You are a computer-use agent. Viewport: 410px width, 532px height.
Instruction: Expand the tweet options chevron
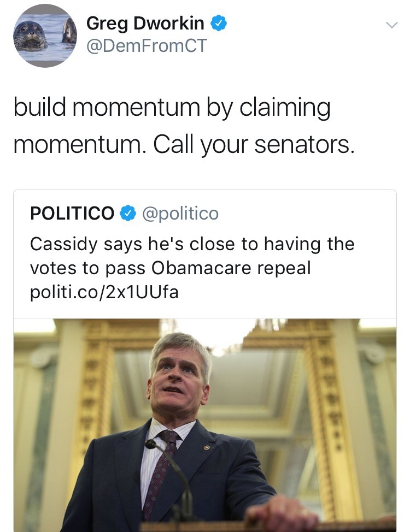point(390,25)
